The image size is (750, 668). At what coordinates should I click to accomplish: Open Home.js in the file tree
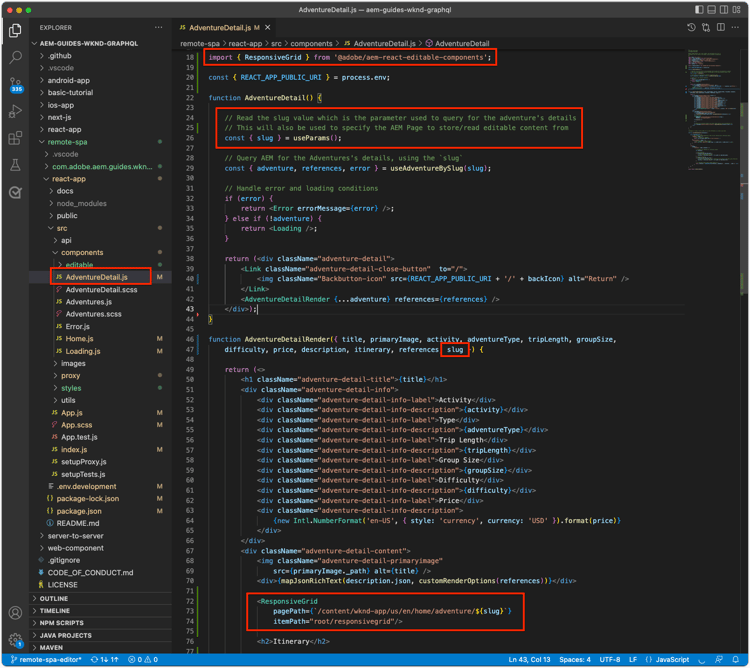[x=79, y=339]
